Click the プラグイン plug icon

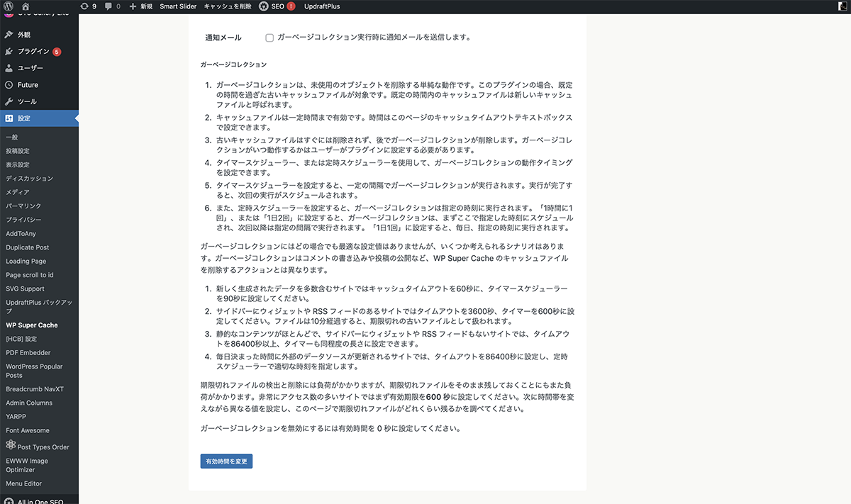click(9, 52)
